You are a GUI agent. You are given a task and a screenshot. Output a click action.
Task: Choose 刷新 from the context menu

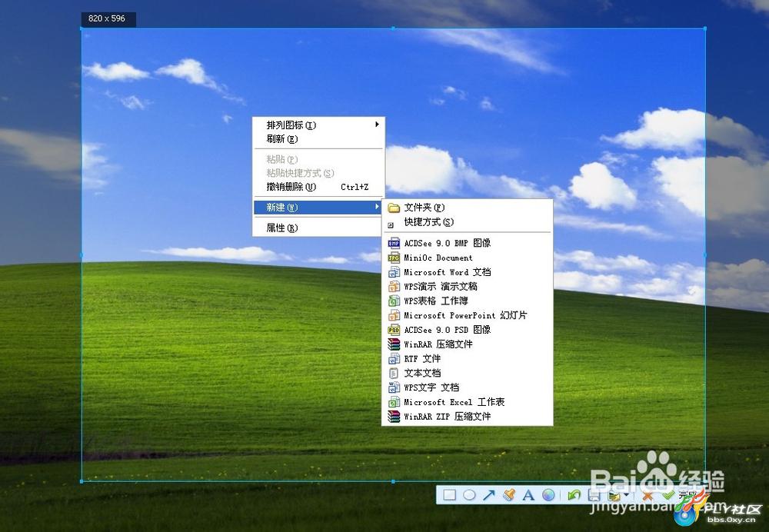318,138
